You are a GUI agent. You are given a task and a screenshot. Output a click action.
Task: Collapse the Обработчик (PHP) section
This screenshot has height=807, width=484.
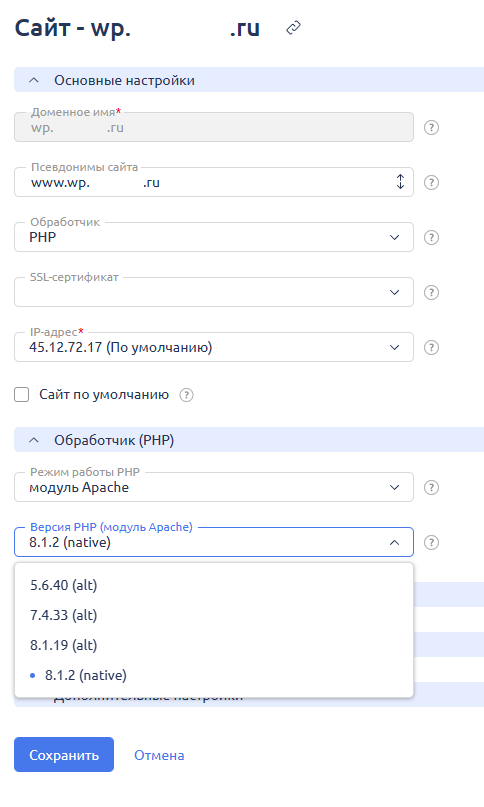(34, 440)
